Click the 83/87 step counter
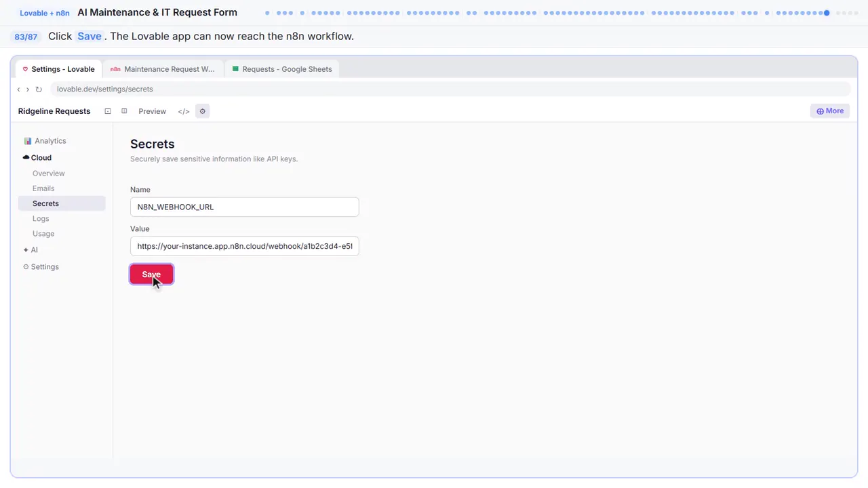The image size is (868, 488). (26, 37)
